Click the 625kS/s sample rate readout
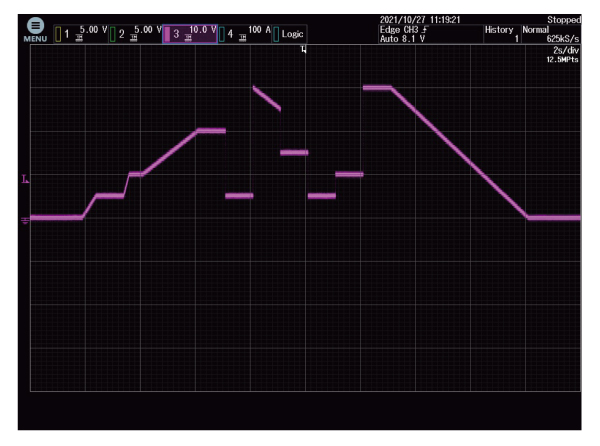The width and height of the screenshot is (600, 446). pos(560,39)
